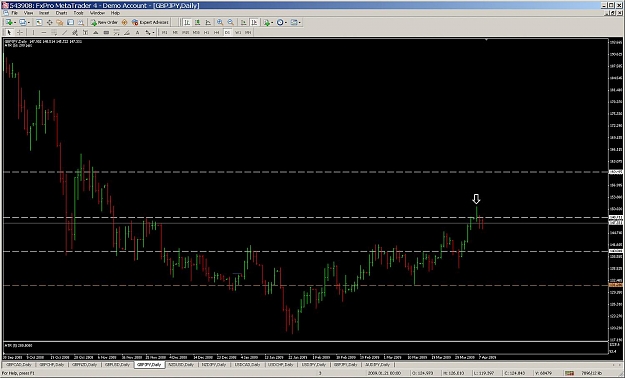
Task: Select the Triangle shape tool
Action: click(96, 32)
